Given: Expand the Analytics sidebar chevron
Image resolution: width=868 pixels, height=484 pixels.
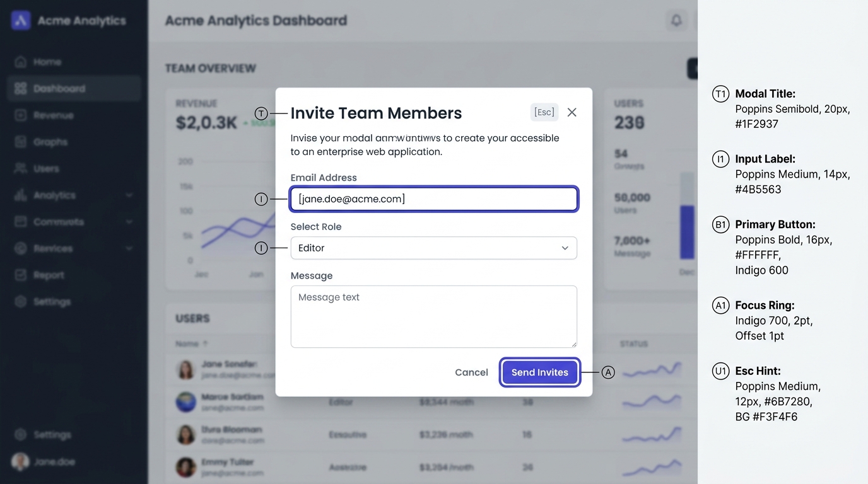Looking at the screenshot, I should coord(129,195).
